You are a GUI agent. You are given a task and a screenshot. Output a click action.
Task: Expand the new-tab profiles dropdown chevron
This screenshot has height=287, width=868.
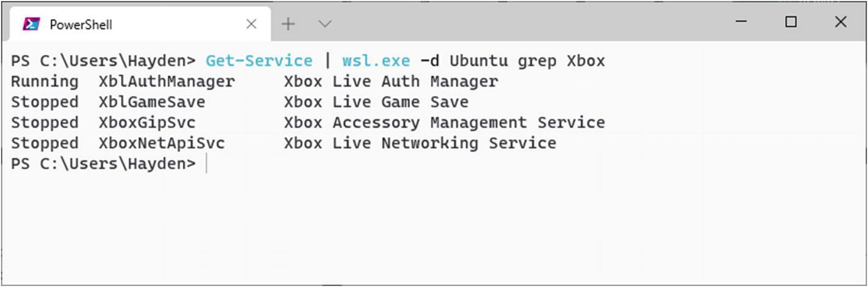pyautogui.click(x=325, y=24)
